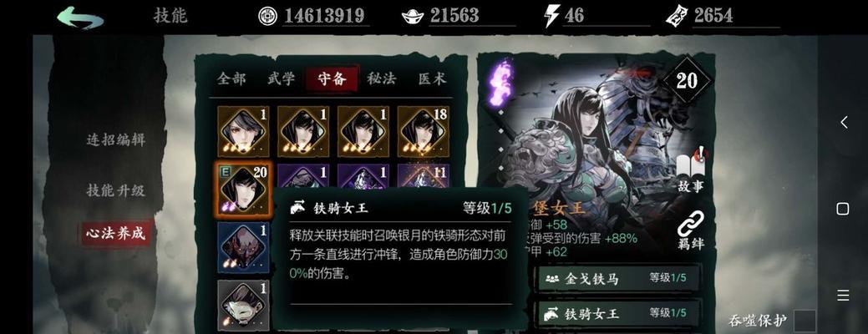Screen dimensions: 868x334
Task: Tap the silver ingot currency icon
Action: [x=413, y=17]
